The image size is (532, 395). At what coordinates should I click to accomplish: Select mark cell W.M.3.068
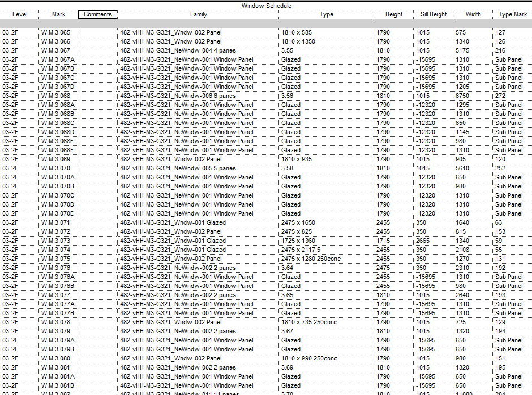click(58, 96)
